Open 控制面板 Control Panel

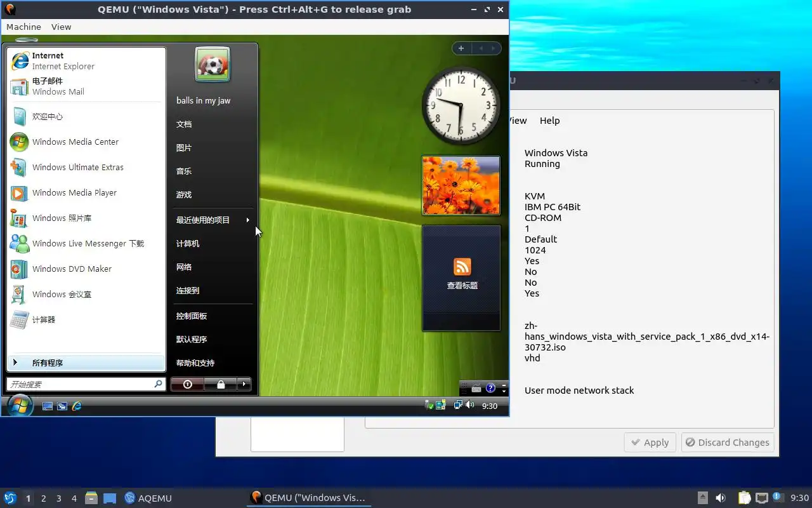coord(213,316)
